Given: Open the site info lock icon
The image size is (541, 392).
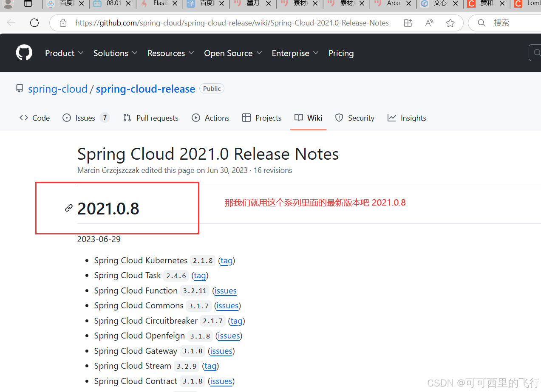Looking at the screenshot, I should tap(63, 23).
